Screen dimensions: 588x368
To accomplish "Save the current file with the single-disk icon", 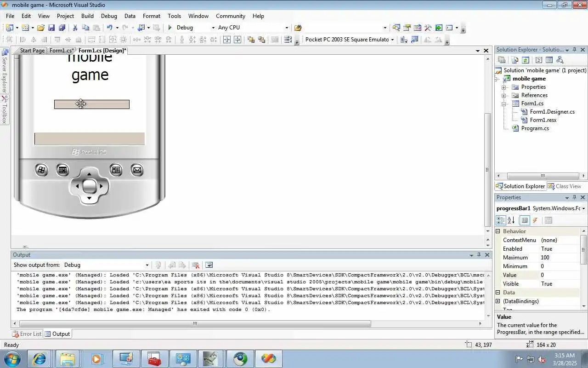I will pos(51,28).
